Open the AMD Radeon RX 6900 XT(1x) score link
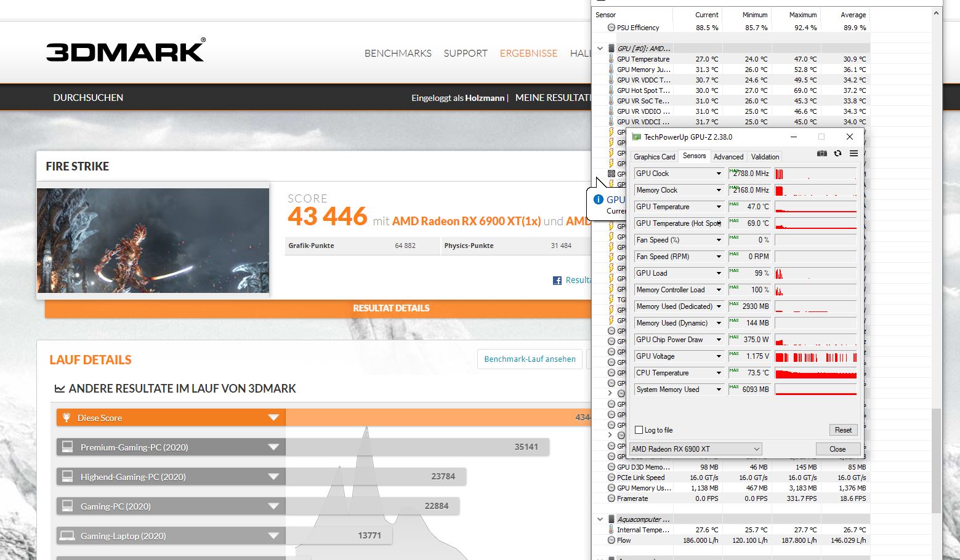960x560 pixels. (466, 221)
